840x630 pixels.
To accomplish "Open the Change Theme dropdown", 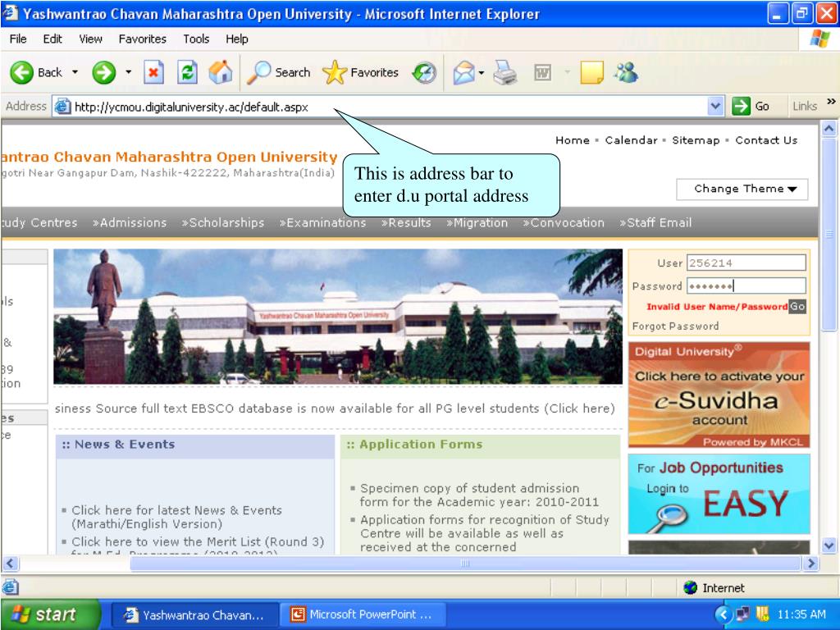I will pyautogui.click(x=742, y=189).
